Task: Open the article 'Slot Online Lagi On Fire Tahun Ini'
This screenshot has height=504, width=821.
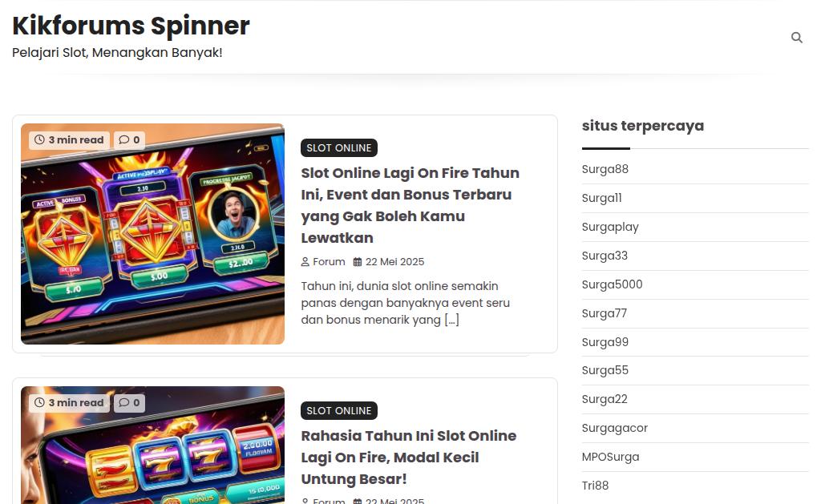Action: click(410, 205)
